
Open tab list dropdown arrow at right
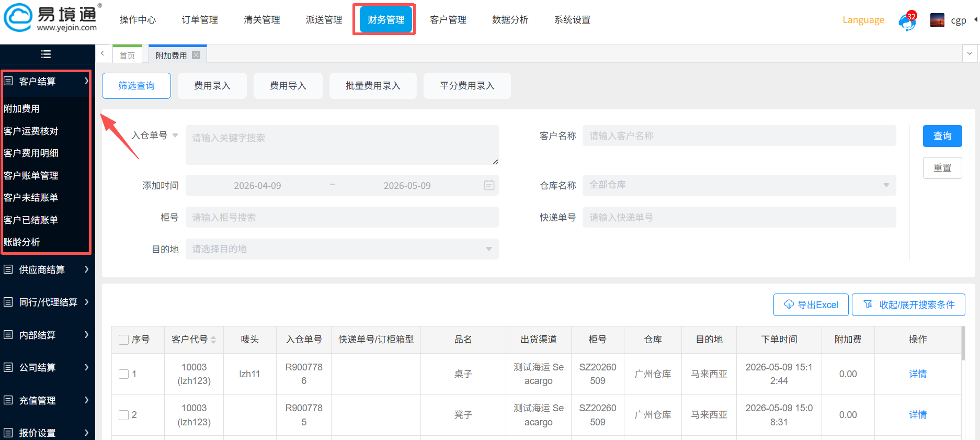[970, 53]
